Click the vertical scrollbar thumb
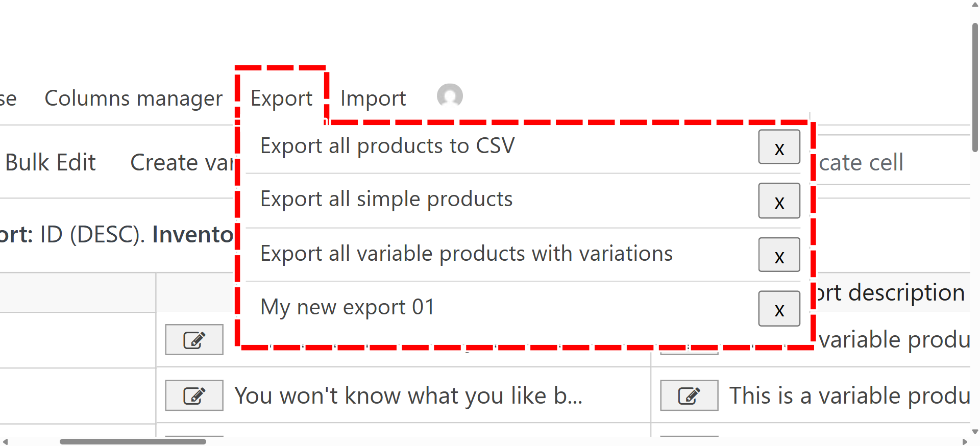 (975, 87)
